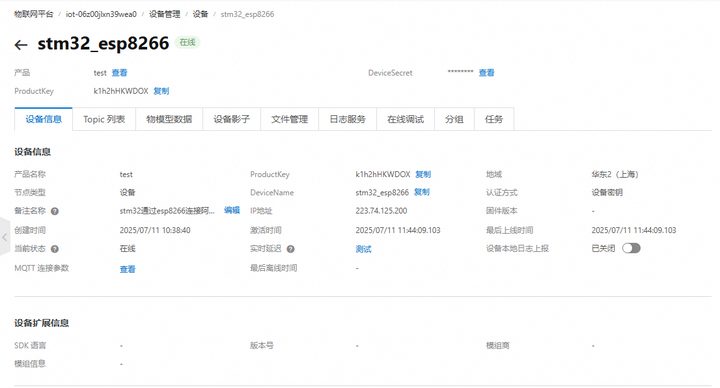This screenshot has height=388, width=720.
Task: Click 设备密钥 authentication value
Action: (607, 192)
